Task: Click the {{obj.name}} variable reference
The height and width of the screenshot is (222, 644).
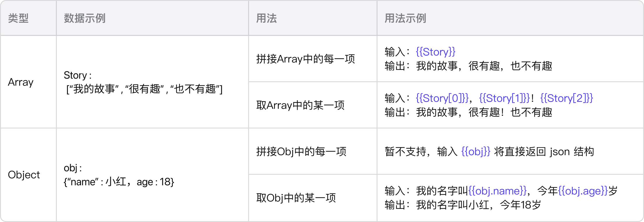Action: click(497, 191)
